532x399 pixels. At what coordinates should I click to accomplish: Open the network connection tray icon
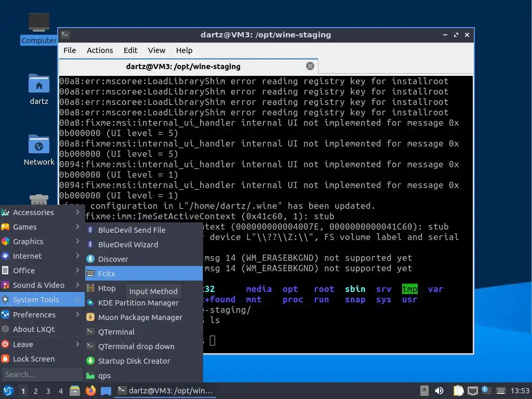(473, 391)
